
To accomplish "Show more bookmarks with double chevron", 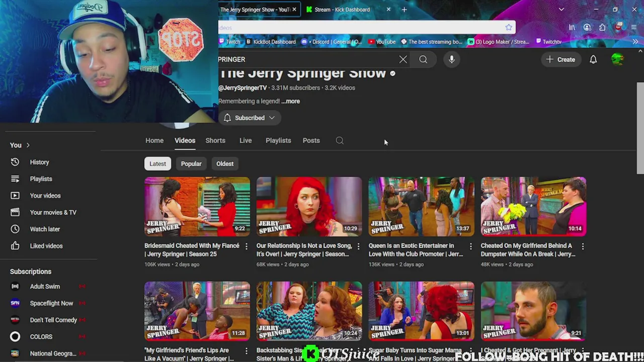I will tap(635, 42).
